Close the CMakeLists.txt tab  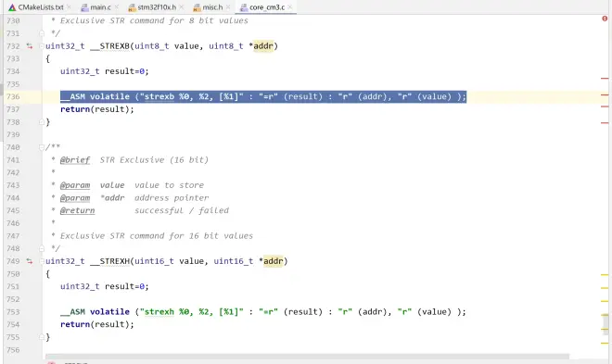[x=69, y=7]
